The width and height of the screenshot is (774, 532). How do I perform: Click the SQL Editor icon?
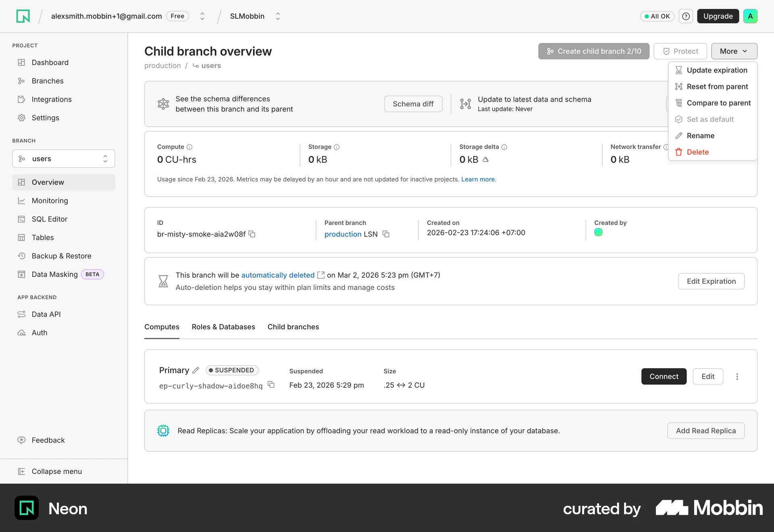click(x=22, y=219)
